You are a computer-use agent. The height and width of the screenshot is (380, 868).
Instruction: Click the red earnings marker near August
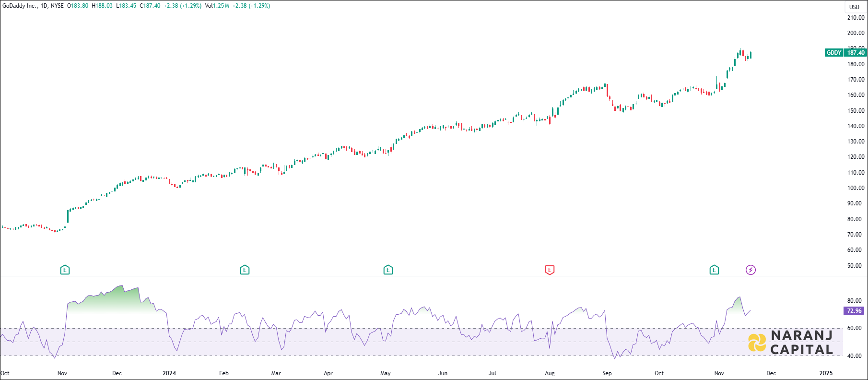tap(550, 270)
